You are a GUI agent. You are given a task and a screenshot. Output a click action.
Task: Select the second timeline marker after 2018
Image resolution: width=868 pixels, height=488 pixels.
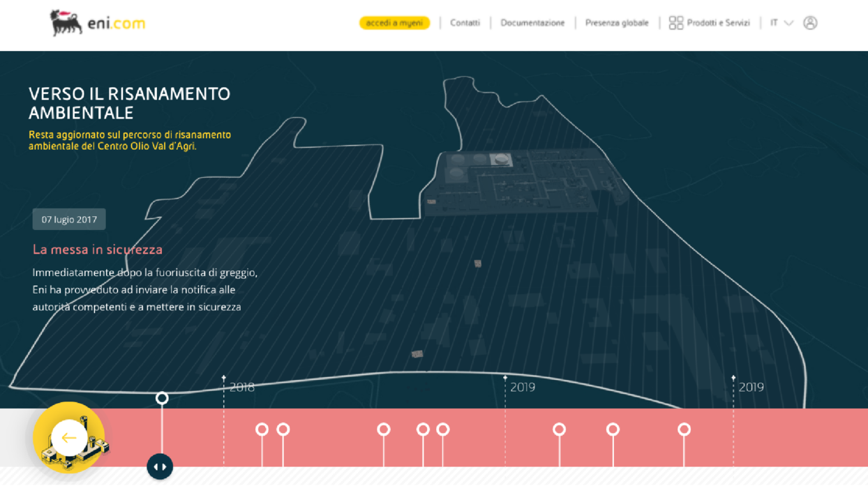click(283, 429)
